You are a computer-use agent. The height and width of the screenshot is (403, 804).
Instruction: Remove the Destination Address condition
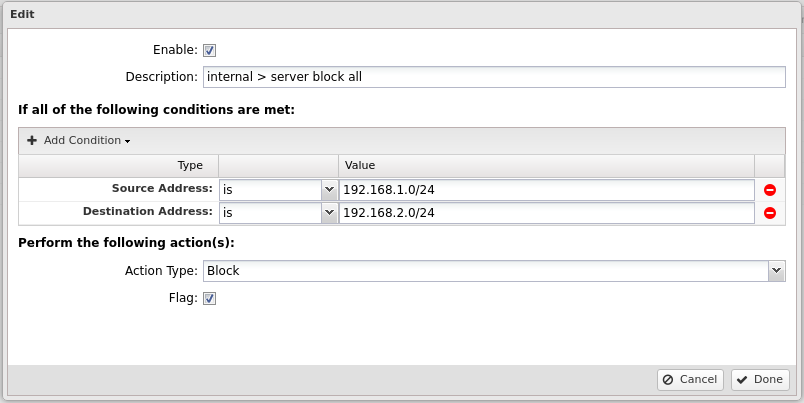pos(770,213)
